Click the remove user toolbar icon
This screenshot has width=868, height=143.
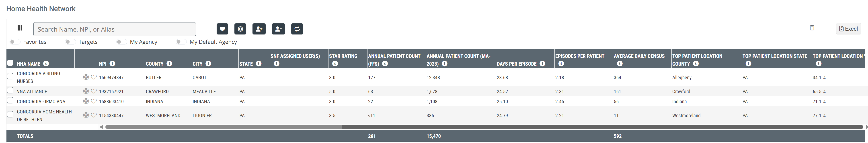click(x=278, y=29)
